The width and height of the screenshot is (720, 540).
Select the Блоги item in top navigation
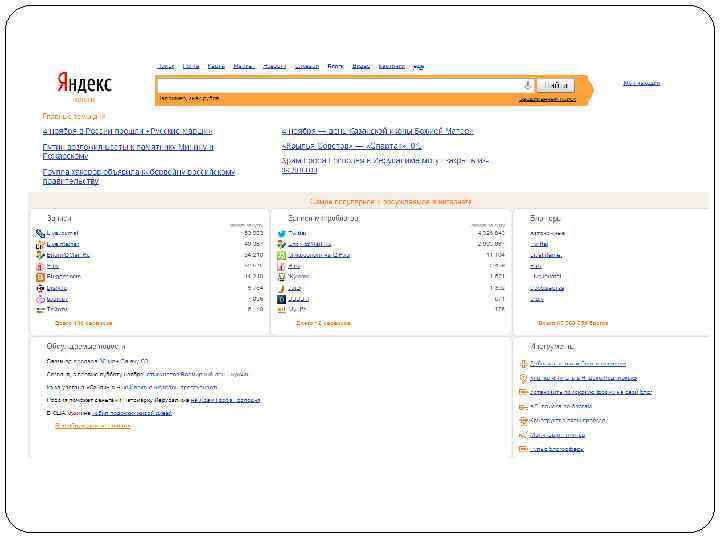(x=336, y=67)
